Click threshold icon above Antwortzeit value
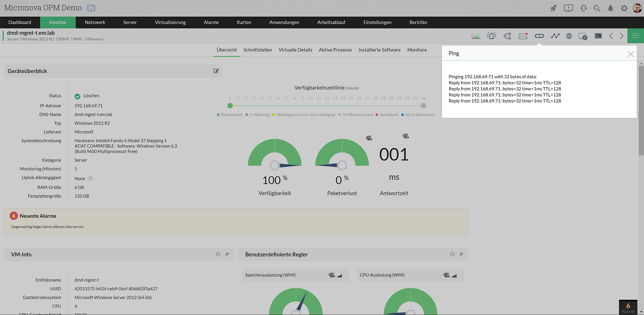 [406, 136]
